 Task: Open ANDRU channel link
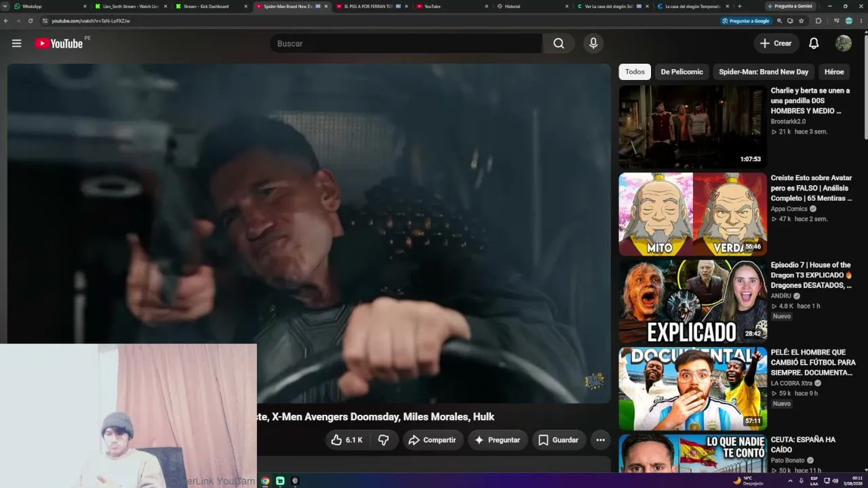coord(781,296)
